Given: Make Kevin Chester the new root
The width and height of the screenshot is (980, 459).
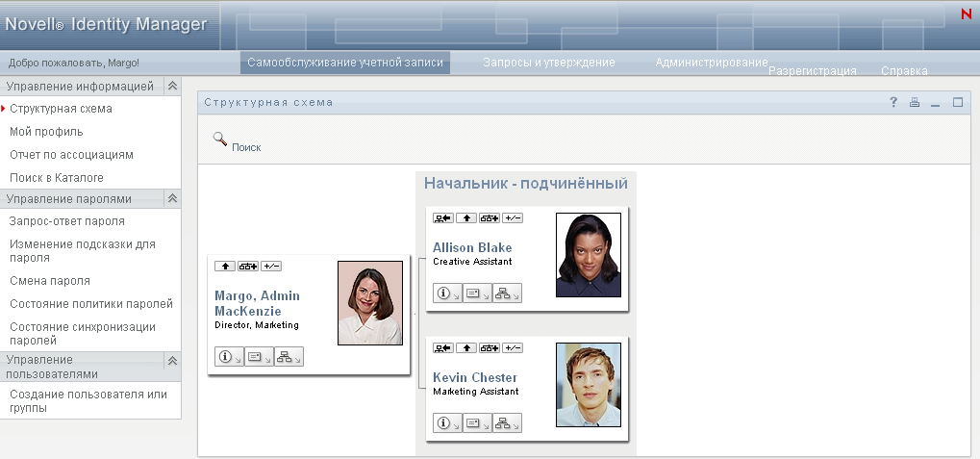Looking at the screenshot, I should tap(443, 348).
